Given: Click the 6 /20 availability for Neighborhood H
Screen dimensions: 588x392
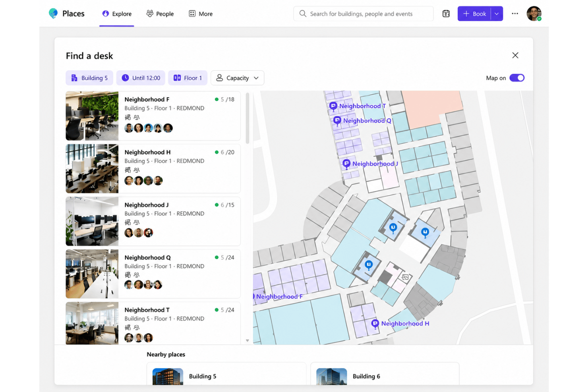Looking at the screenshot, I should (225, 152).
